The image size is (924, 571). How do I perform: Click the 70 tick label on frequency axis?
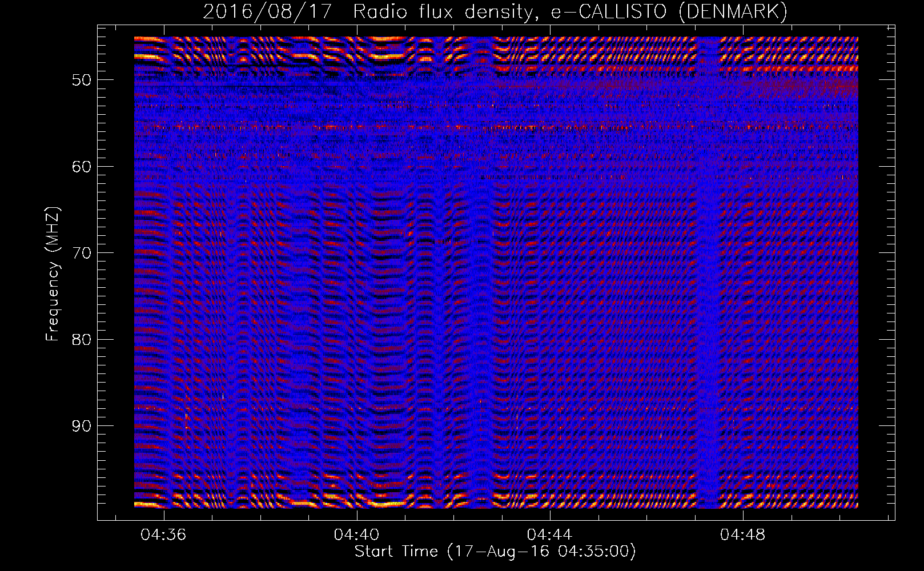[x=81, y=253]
